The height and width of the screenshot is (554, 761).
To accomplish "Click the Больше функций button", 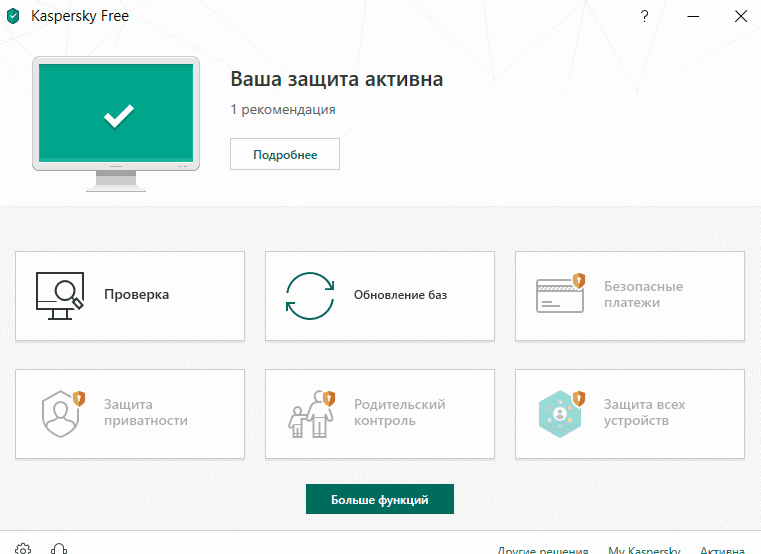I will point(380,499).
